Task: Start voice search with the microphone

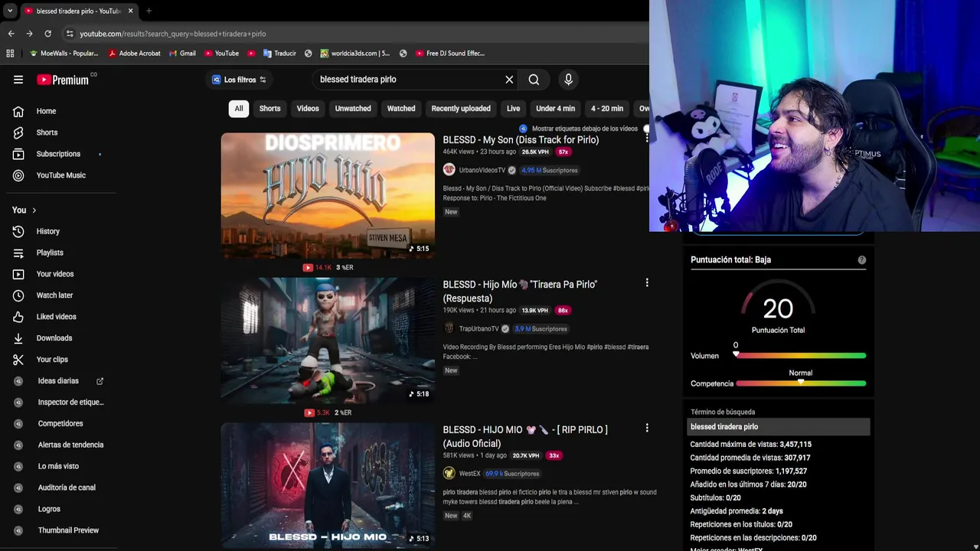Action: tap(568, 80)
